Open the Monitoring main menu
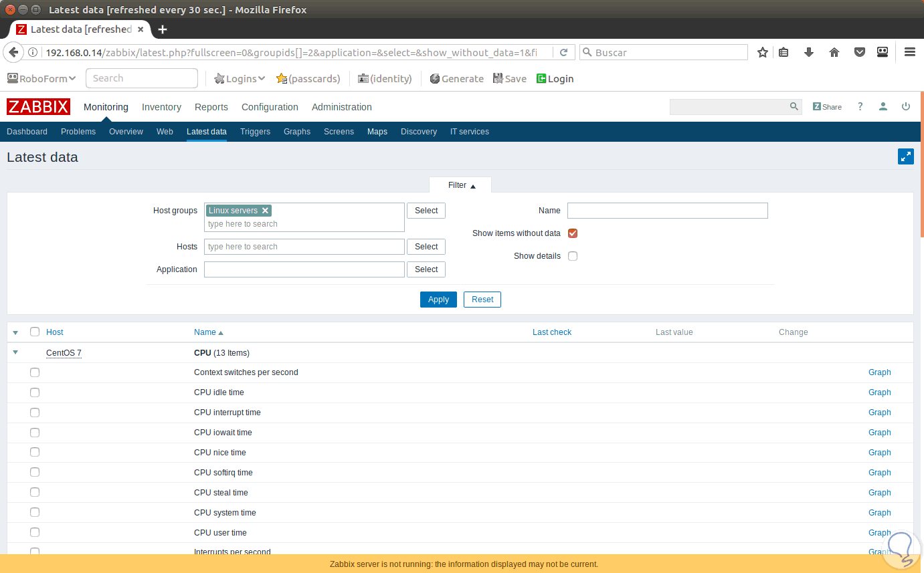The height and width of the screenshot is (573, 924). (x=106, y=107)
